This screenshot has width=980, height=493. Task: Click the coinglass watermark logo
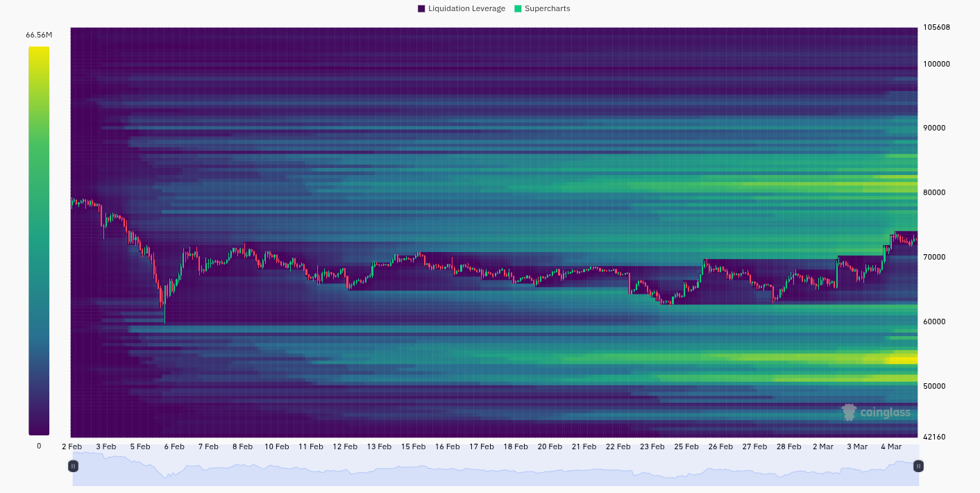(876, 412)
